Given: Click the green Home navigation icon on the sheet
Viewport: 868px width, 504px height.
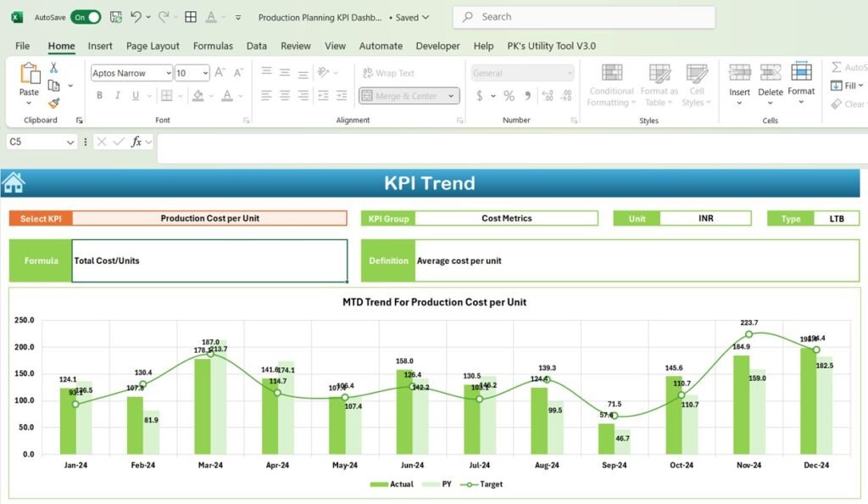Looking at the screenshot, I should coord(13,181).
